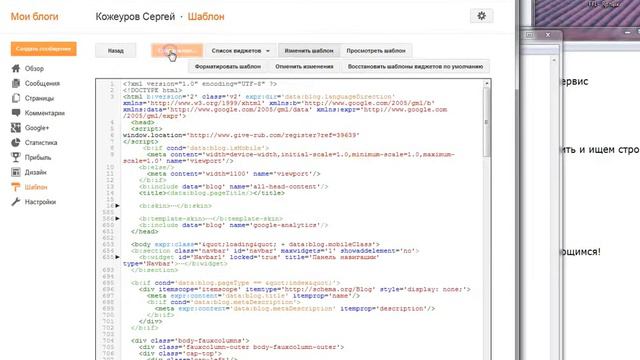Open the Google+ sidebar label
The width and height of the screenshot is (640, 360).
[x=37, y=128]
